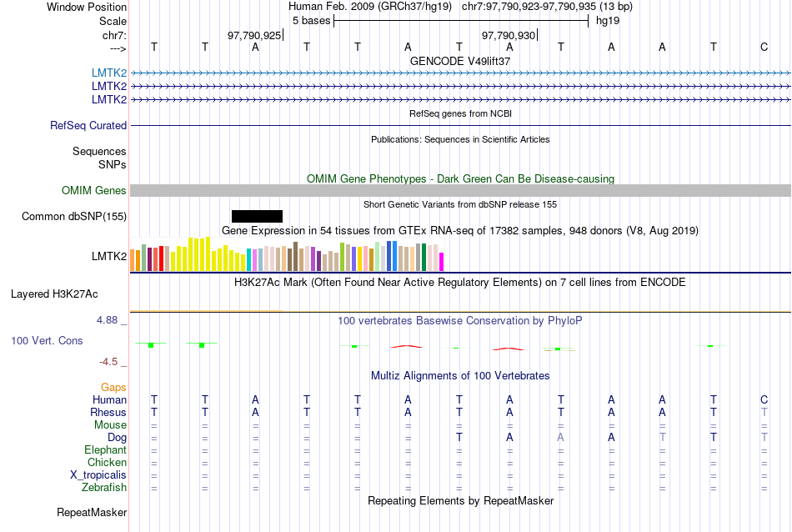Viewport: 792px width, 532px height.
Task: Open Short Genetic Variants from dbSNP title
Action: click(x=460, y=204)
